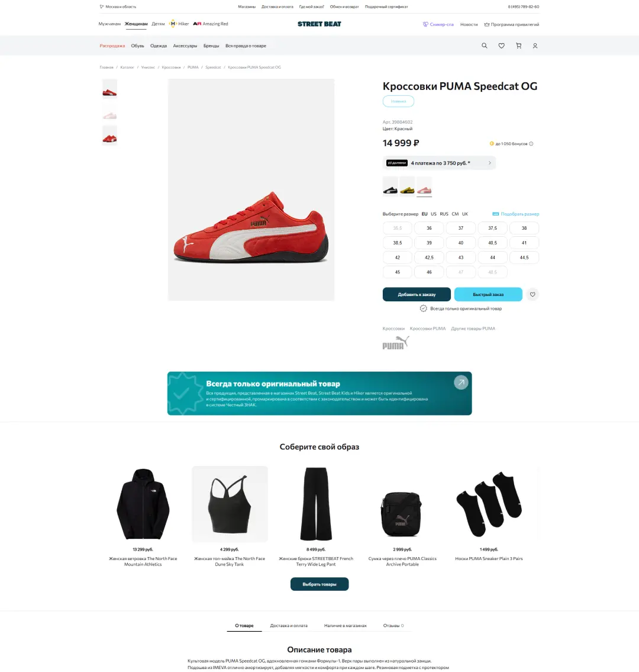Screen dimensions: 639x672
Task: Expand Dolyami 4 payments chevron
Action: pyautogui.click(x=489, y=163)
